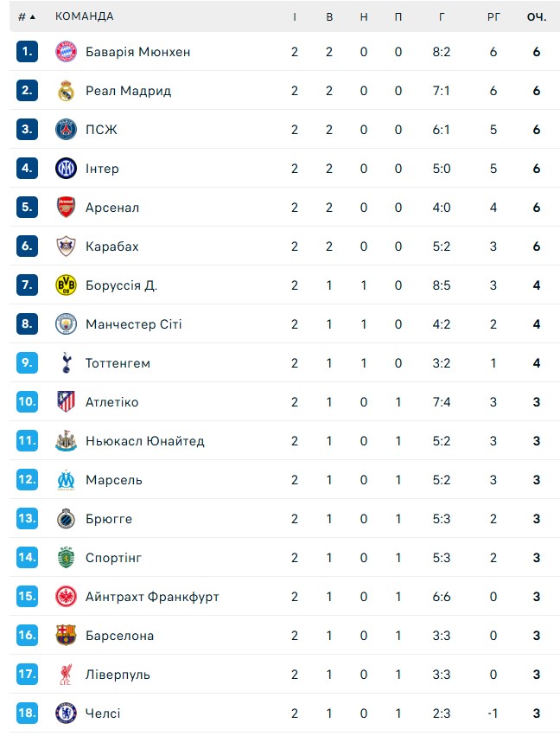The width and height of the screenshot is (560, 736).
Task: Open Ньюкасл Юнайтед team link
Action: coord(144,441)
